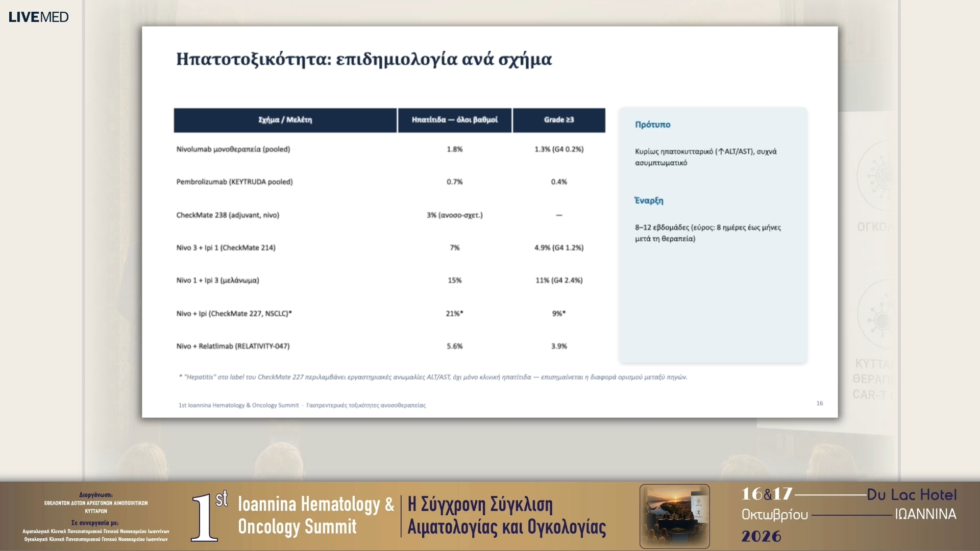Click the 'Διοργάνωση' organizer text
The width and height of the screenshot is (980, 551).
click(x=96, y=494)
